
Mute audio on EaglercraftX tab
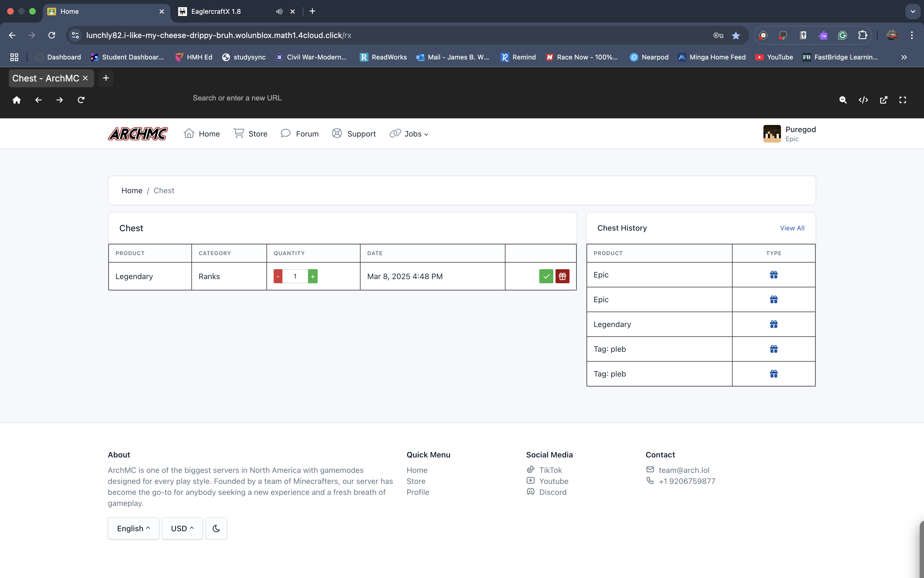tap(279, 12)
